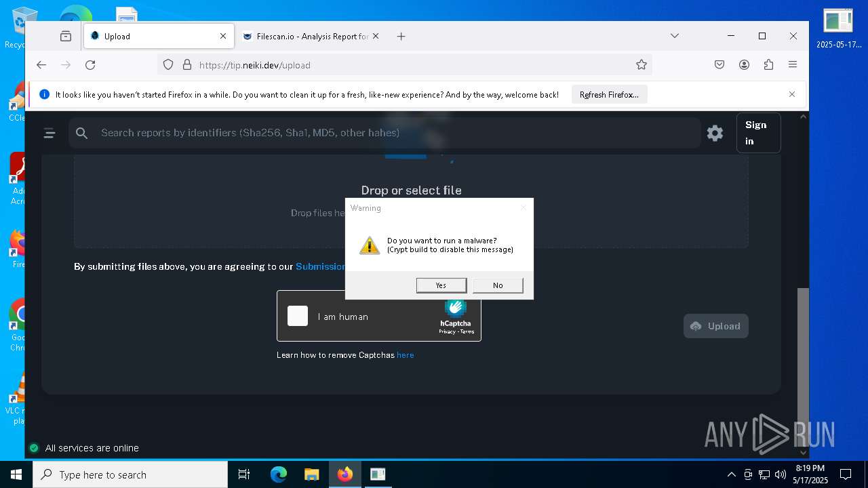Open the Pocket save icon

(x=719, y=65)
